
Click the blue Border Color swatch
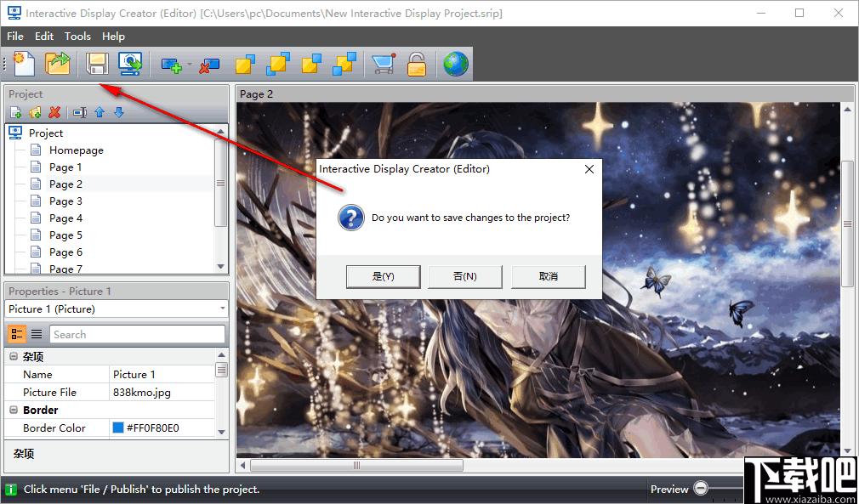pos(118,428)
